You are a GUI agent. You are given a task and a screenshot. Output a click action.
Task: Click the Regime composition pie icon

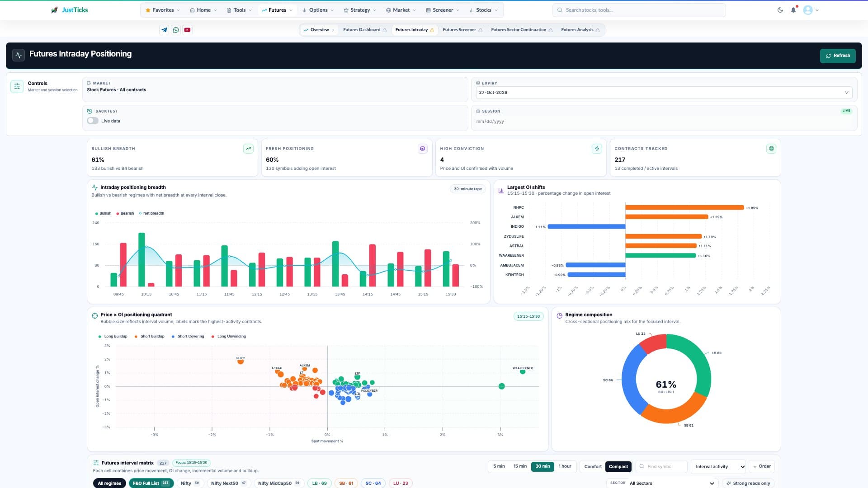[x=560, y=315]
